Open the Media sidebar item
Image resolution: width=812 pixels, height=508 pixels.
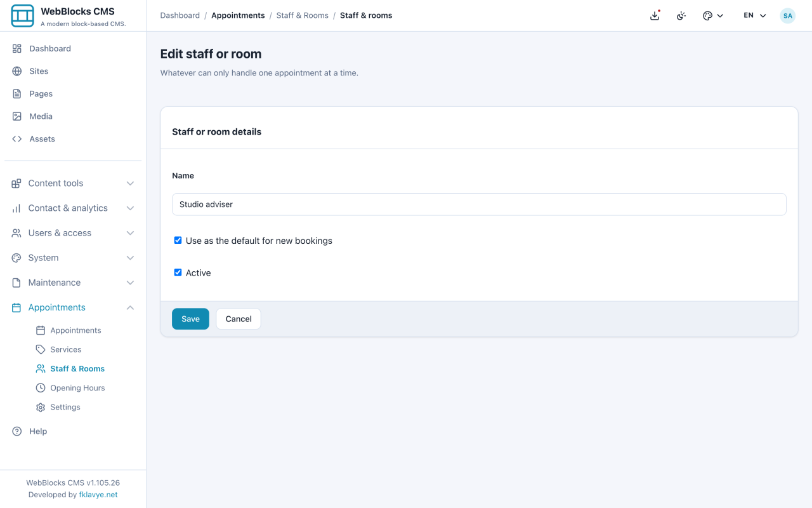pyautogui.click(x=41, y=116)
